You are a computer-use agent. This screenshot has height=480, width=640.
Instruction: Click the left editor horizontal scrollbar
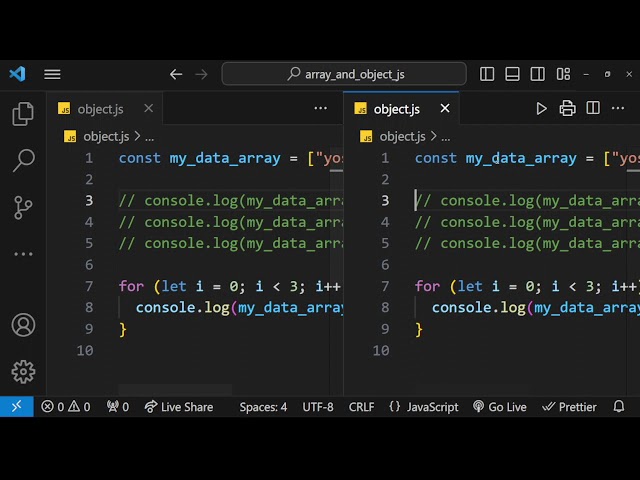coord(175,389)
